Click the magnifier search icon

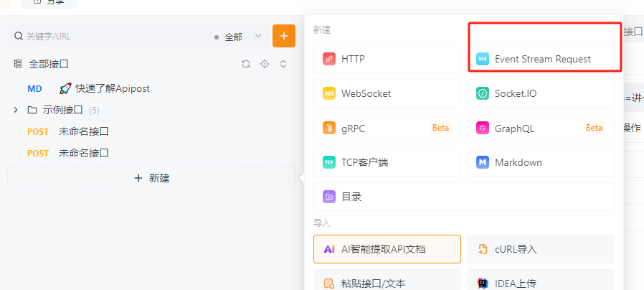pyautogui.click(x=18, y=36)
